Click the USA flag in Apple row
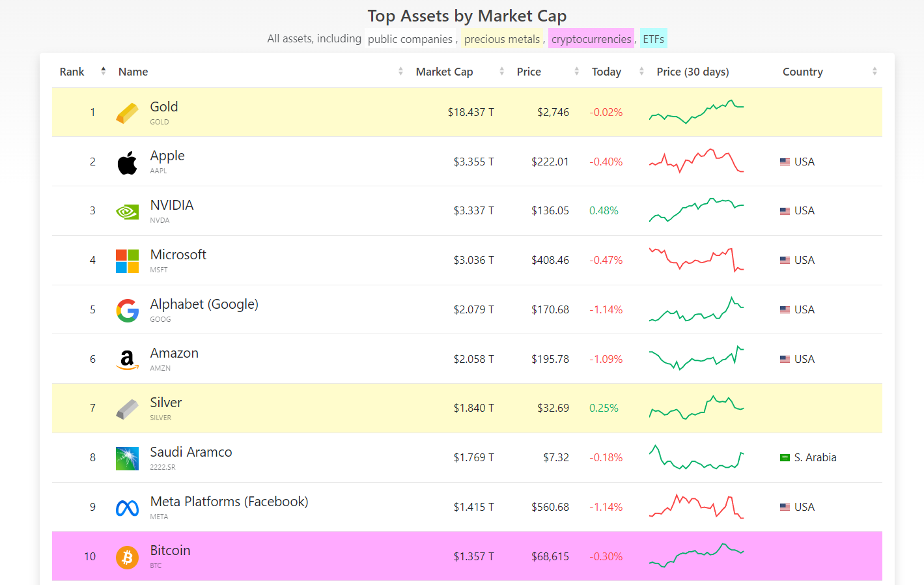The image size is (924, 585). pyautogui.click(x=785, y=162)
